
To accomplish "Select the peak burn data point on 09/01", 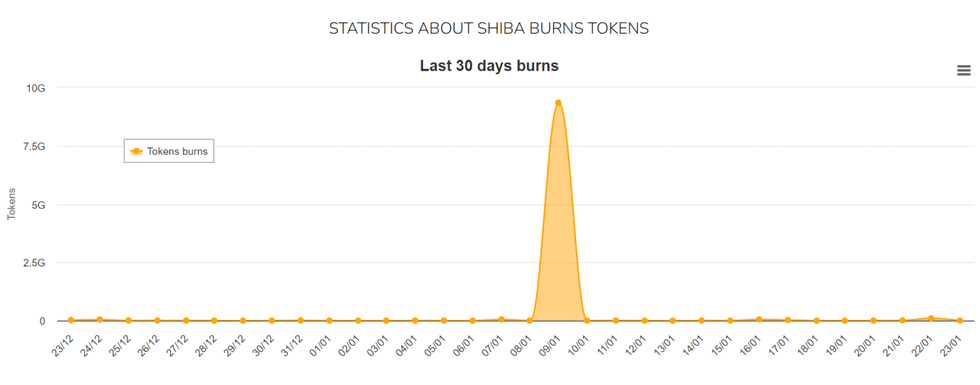I will tap(558, 102).
